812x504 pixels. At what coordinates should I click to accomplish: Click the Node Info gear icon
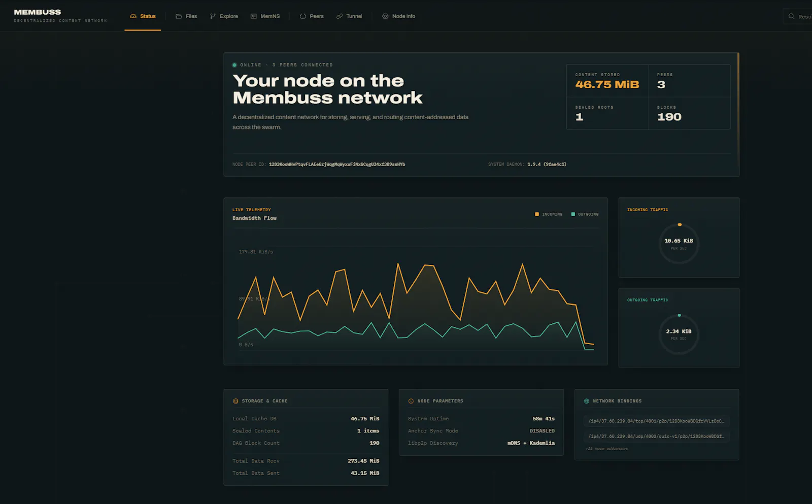[x=385, y=16]
